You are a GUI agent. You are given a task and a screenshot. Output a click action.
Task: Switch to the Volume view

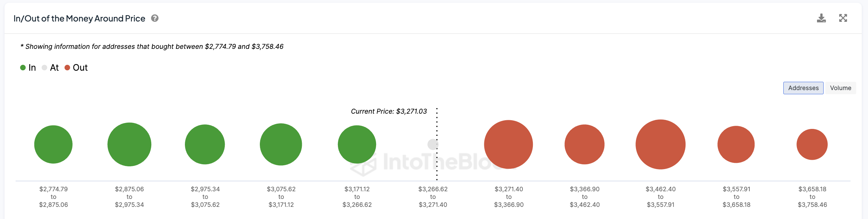(x=840, y=88)
